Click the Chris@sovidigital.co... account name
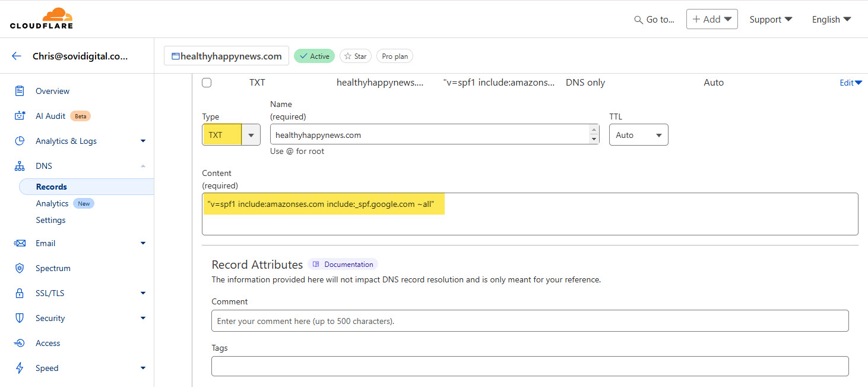Viewport: 868px width, 387px height. 80,56
